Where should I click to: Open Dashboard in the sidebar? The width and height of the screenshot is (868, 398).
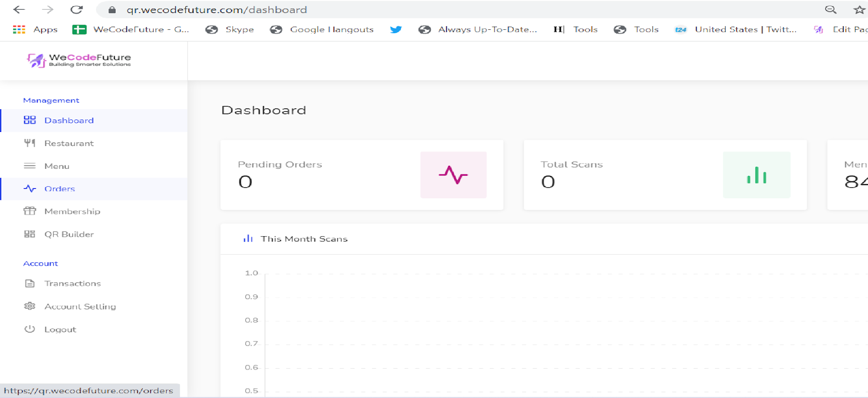pyautogui.click(x=94, y=121)
